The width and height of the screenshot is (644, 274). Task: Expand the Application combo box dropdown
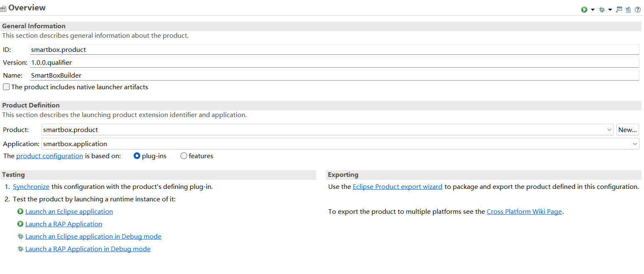click(x=635, y=144)
